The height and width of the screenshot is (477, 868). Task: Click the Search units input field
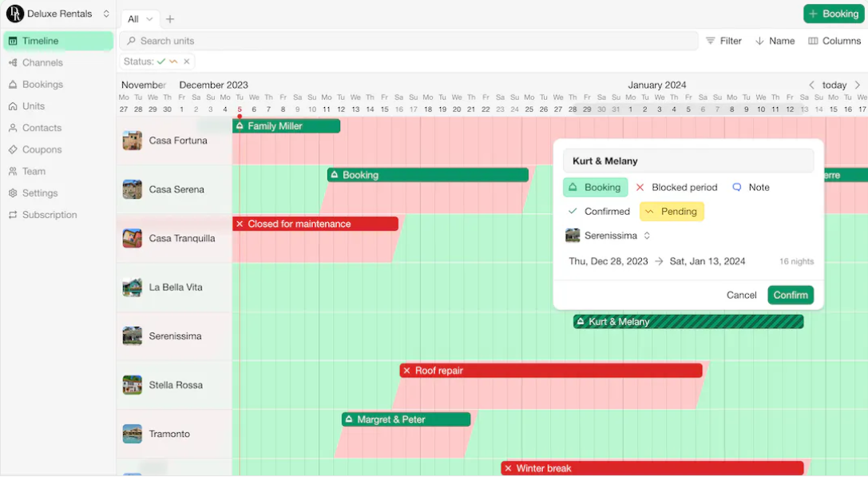click(319, 40)
